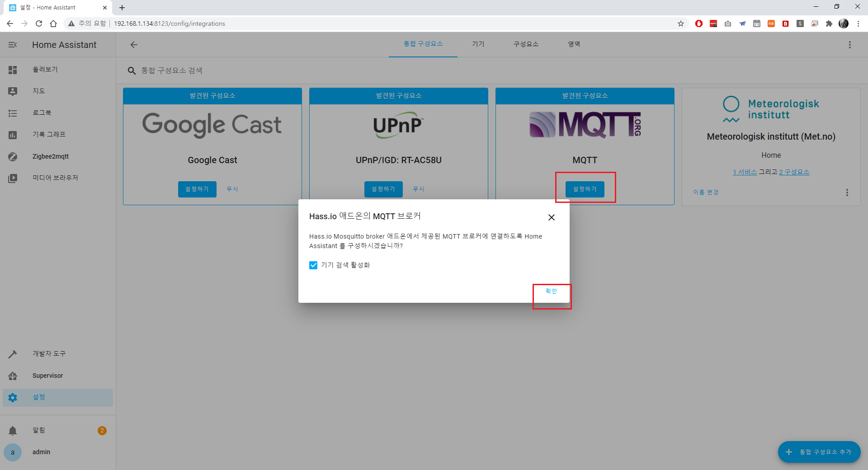Open the Zigbee2mqtt panel
Screen dimensions: 868x470
pos(58,156)
